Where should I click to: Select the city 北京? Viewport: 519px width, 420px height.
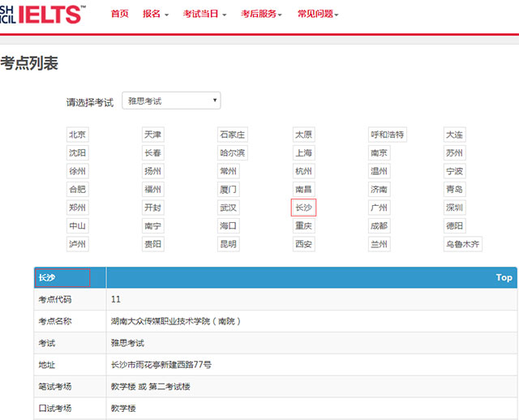78,135
